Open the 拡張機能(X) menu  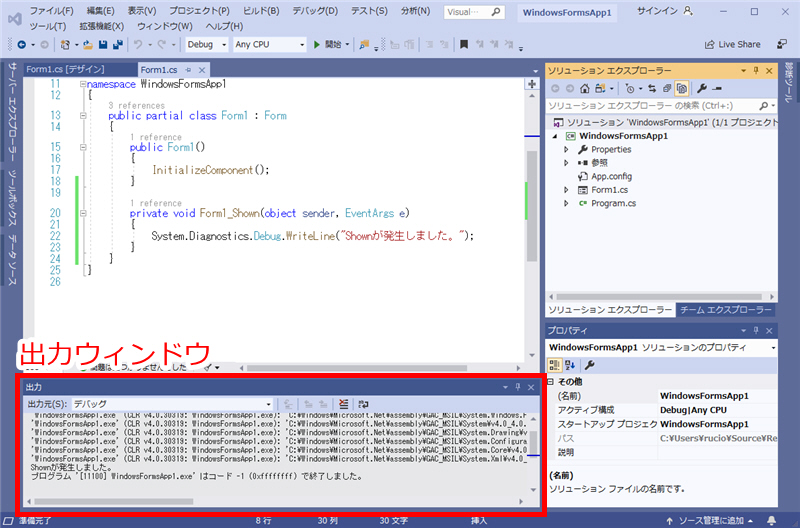(x=102, y=26)
